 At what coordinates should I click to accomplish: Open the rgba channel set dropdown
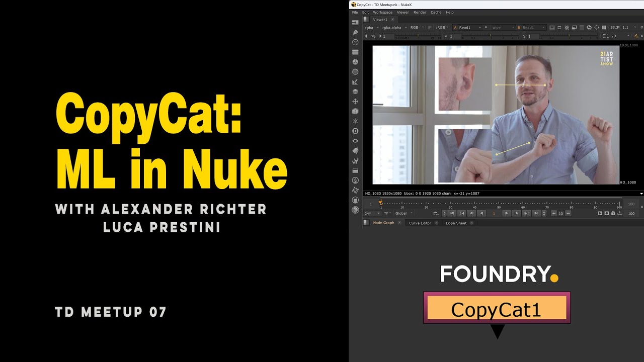coord(371,28)
